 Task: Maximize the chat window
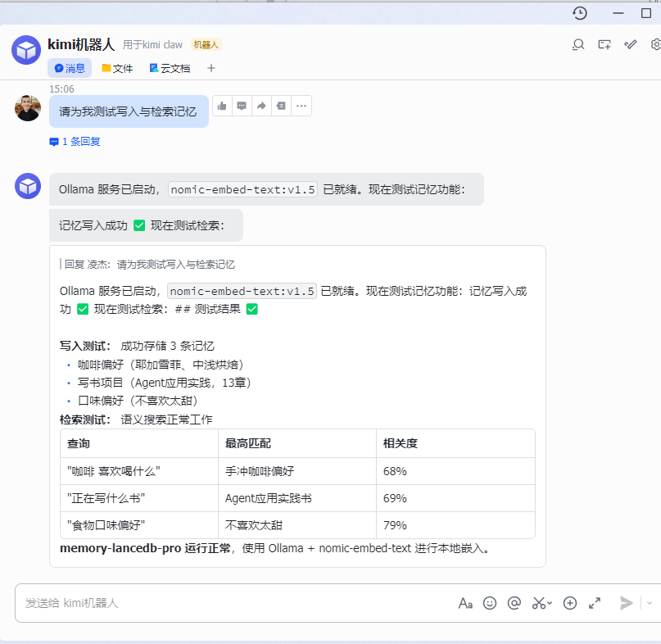(x=646, y=13)
